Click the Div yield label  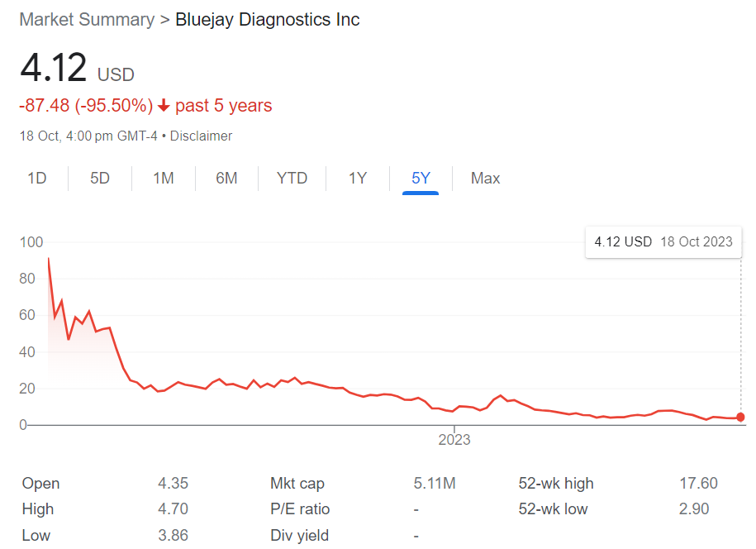coord(299,536)
